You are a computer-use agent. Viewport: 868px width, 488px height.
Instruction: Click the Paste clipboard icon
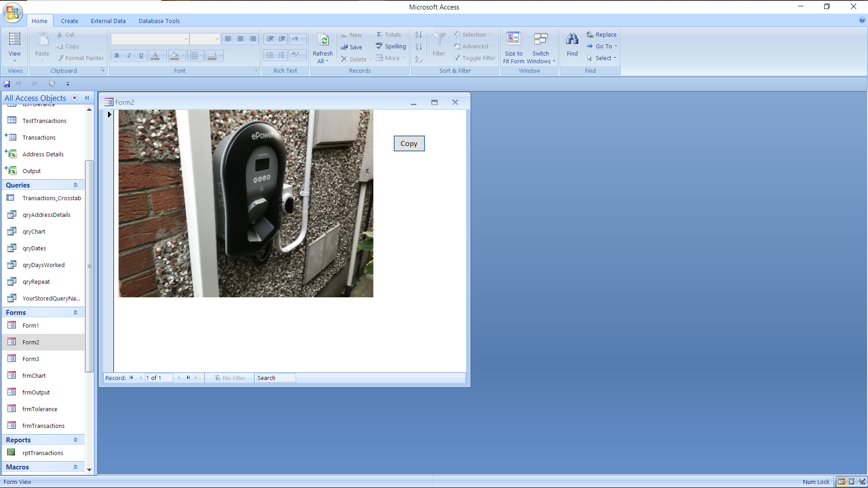tap(42, 39)
